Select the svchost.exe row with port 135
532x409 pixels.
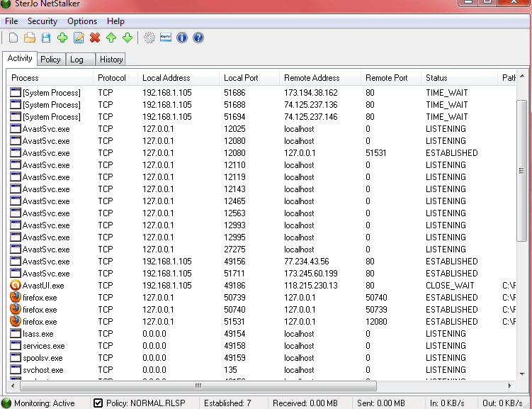[x=261, y=370]
